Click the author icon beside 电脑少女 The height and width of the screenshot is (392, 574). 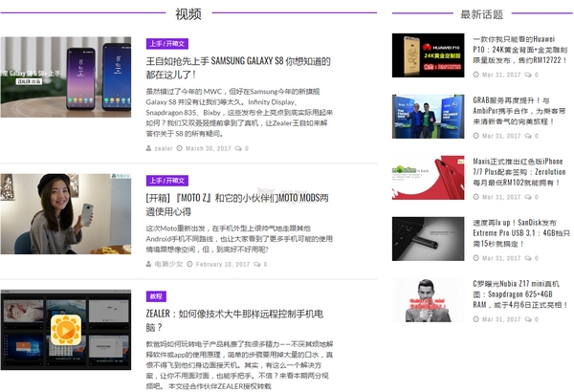pyautogui.click(x=148, y=264)
